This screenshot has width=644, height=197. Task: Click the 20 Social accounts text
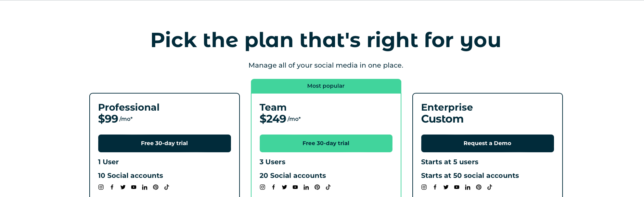coord(293,175)
